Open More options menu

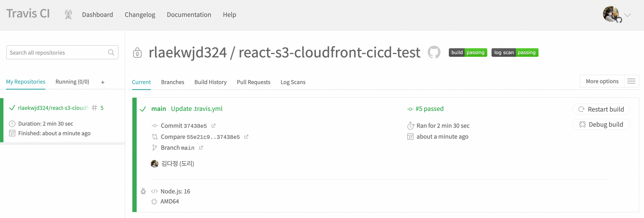pos(602,81)
